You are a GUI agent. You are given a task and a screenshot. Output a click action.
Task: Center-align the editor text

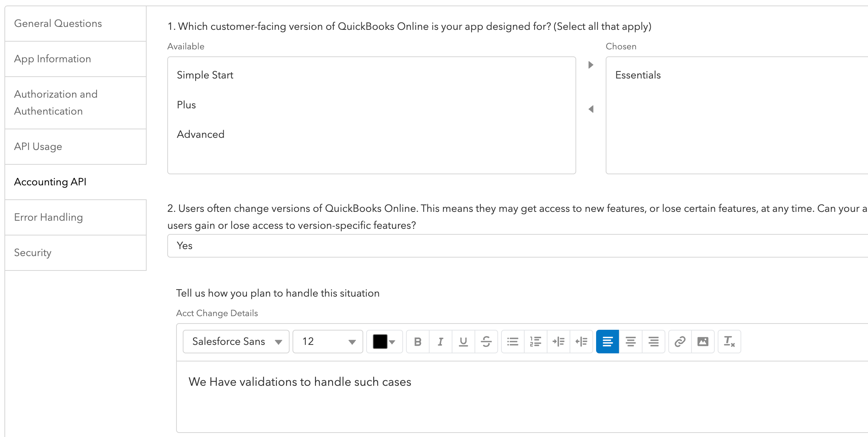pos(631,342)
